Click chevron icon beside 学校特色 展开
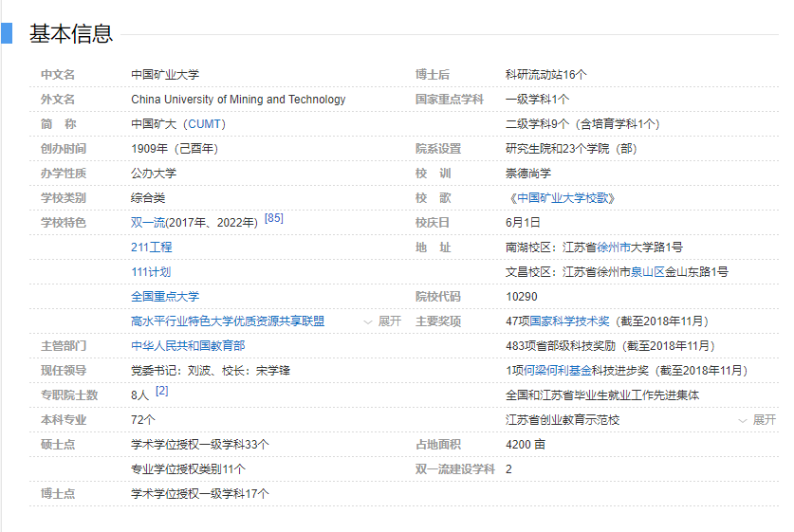 [368, 321]
